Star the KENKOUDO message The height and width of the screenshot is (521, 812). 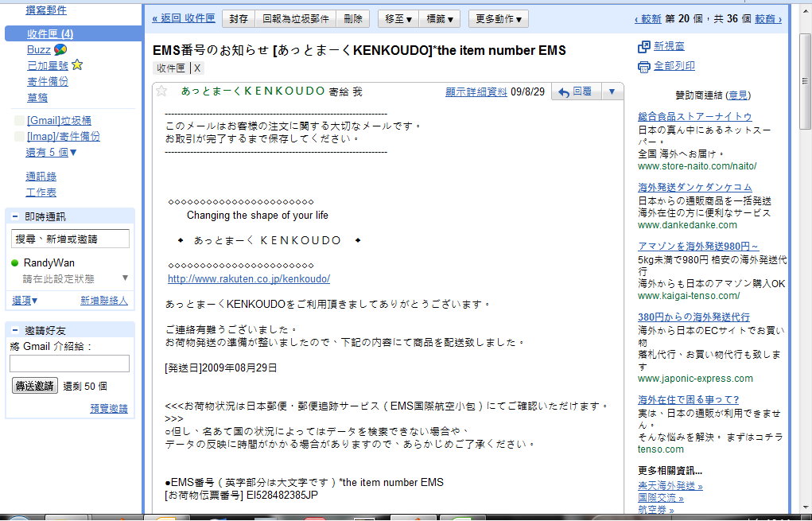coord(161,90)
